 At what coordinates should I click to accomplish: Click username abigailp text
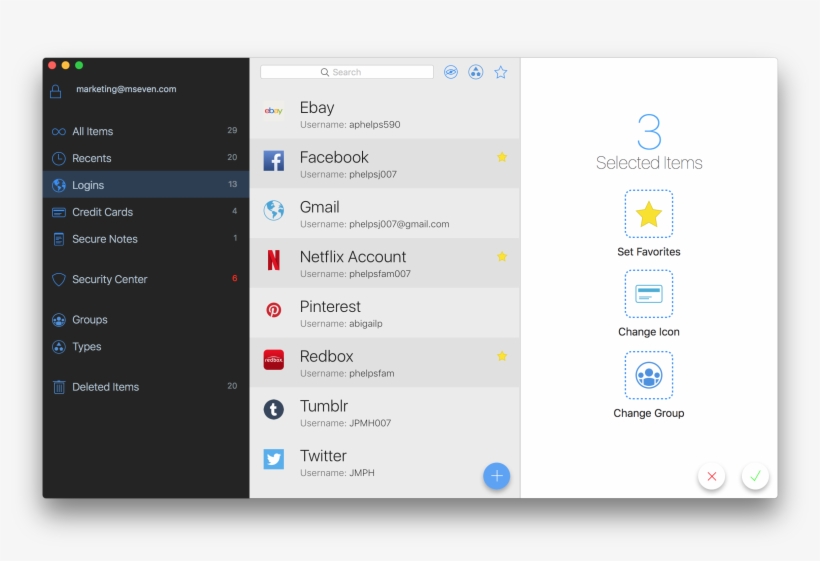[x=366, y=324]
